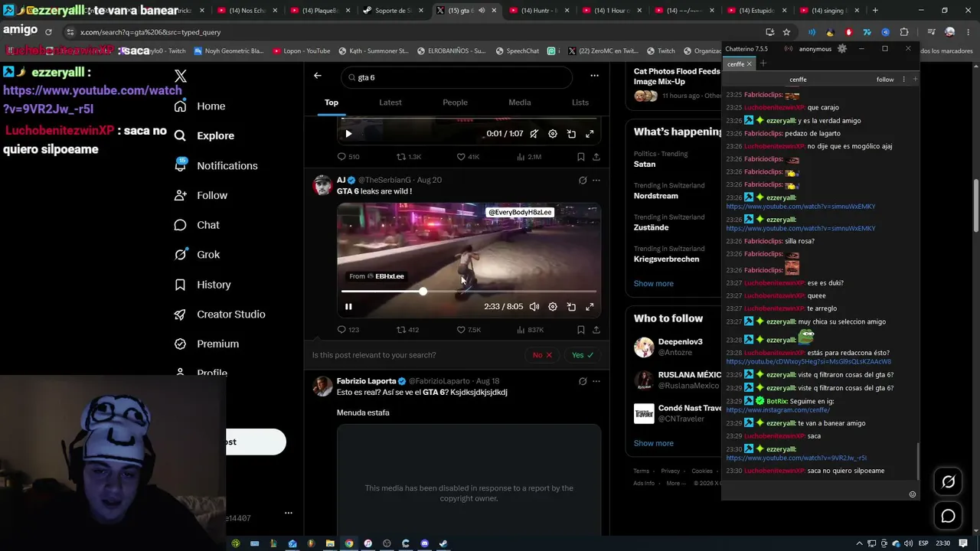980x551 pixels.
Task: Open Chatterino split three-dot menu
Action: [903, 80]
